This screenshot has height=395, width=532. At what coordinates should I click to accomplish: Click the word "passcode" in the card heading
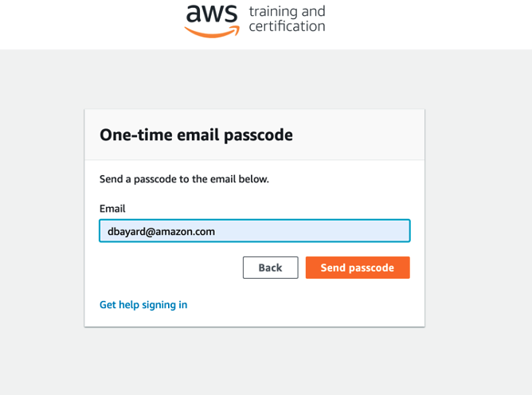(x=259, y=135)
